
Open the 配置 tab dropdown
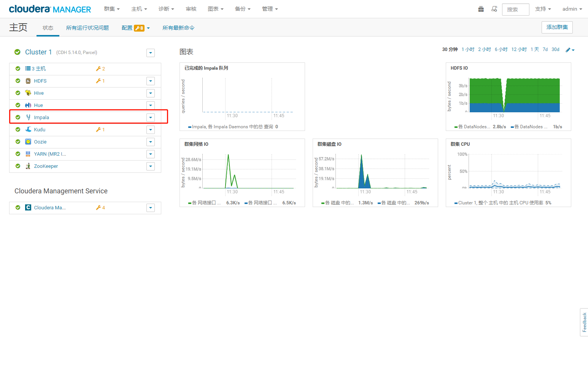[x=136, y=28]
